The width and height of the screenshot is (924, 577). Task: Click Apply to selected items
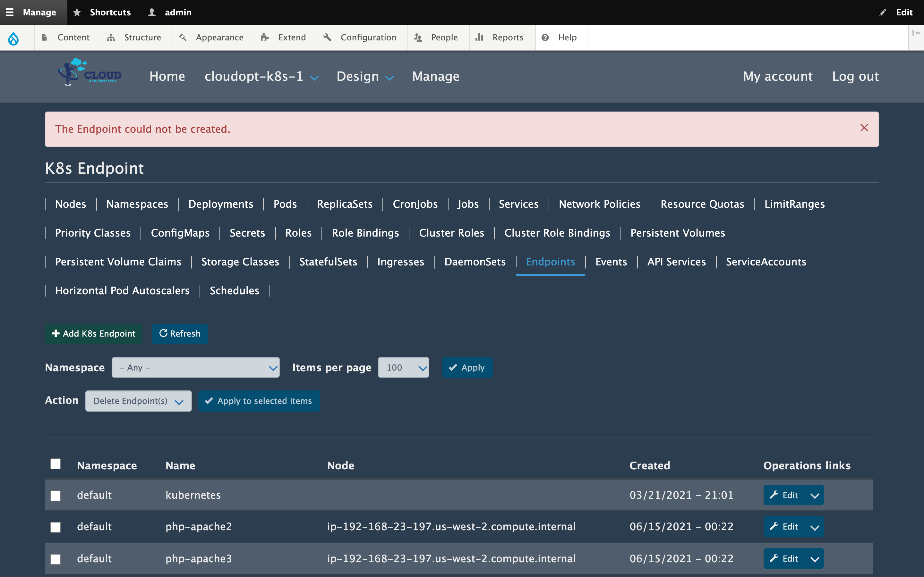click(x=259, y=401)
